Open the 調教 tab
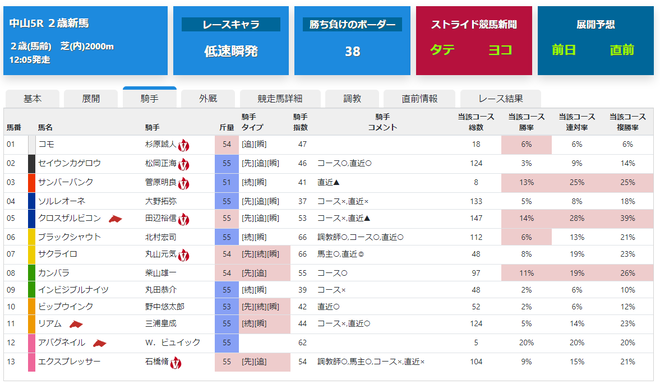This screenshot has width=660, height=389. point(352,99)
